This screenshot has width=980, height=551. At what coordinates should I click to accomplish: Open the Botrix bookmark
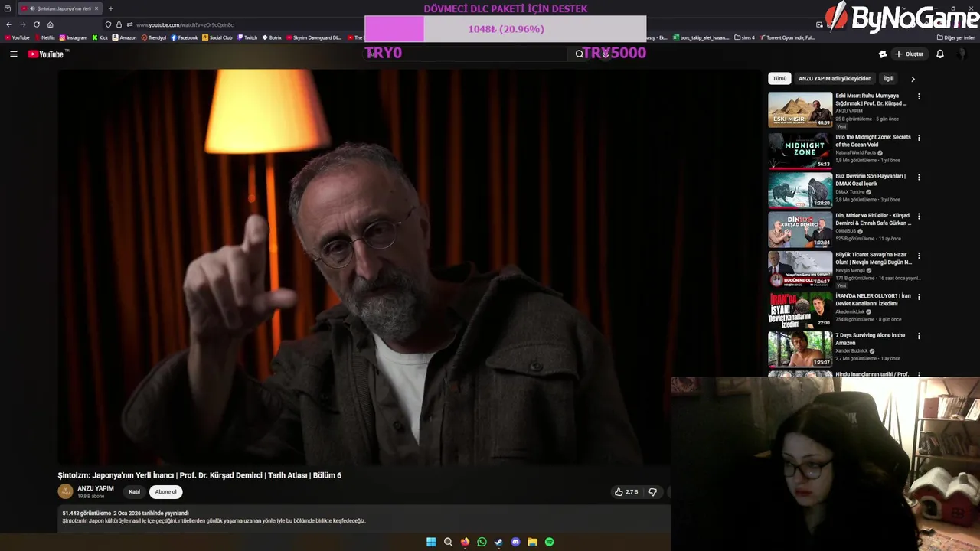(272, 37)
